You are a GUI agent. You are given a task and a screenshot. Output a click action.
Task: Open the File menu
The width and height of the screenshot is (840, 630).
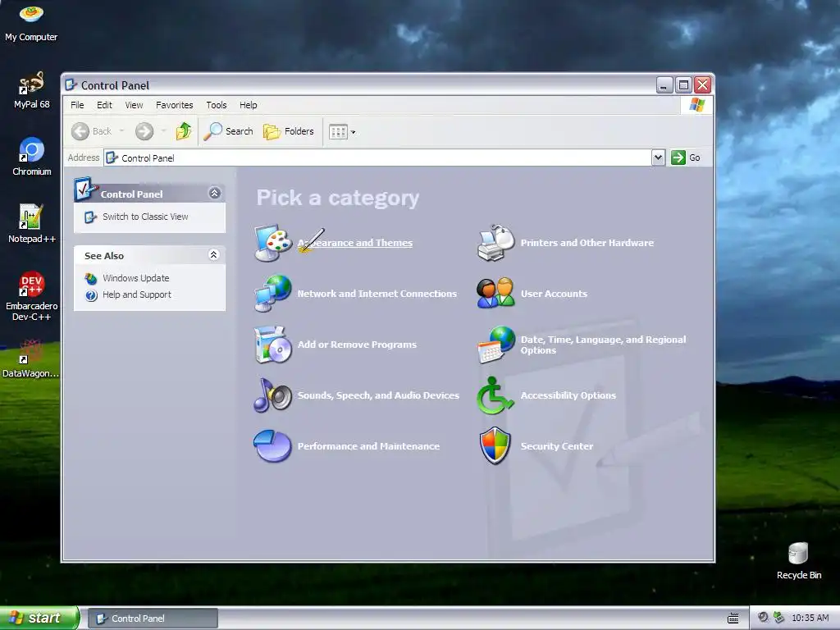pyautogui.click(x=77, y=105)
